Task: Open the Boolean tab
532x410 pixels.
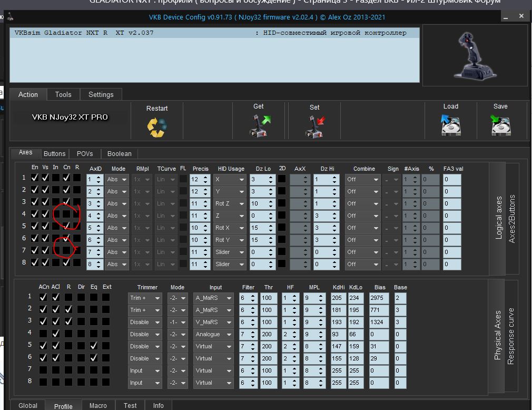Action: pos(120,153)
